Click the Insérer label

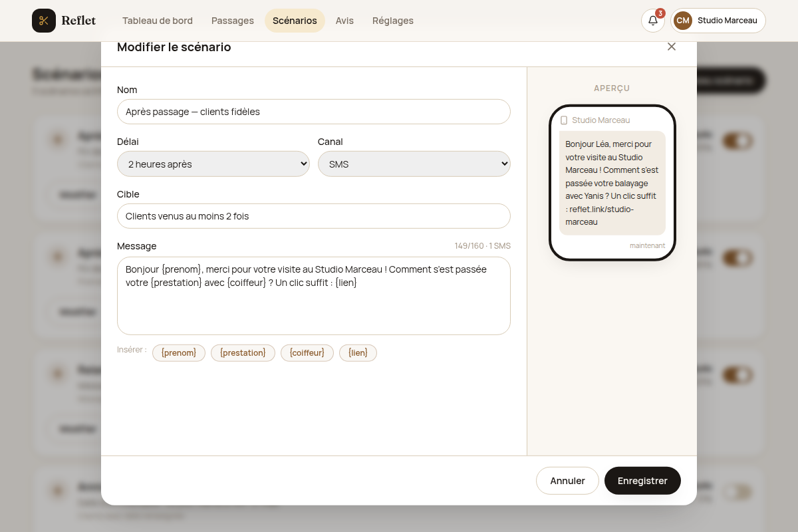click(132, 349)
